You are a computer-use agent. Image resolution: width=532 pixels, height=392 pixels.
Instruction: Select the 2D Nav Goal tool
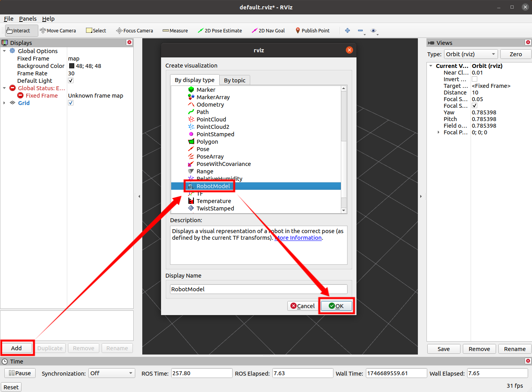pos(268,30)
